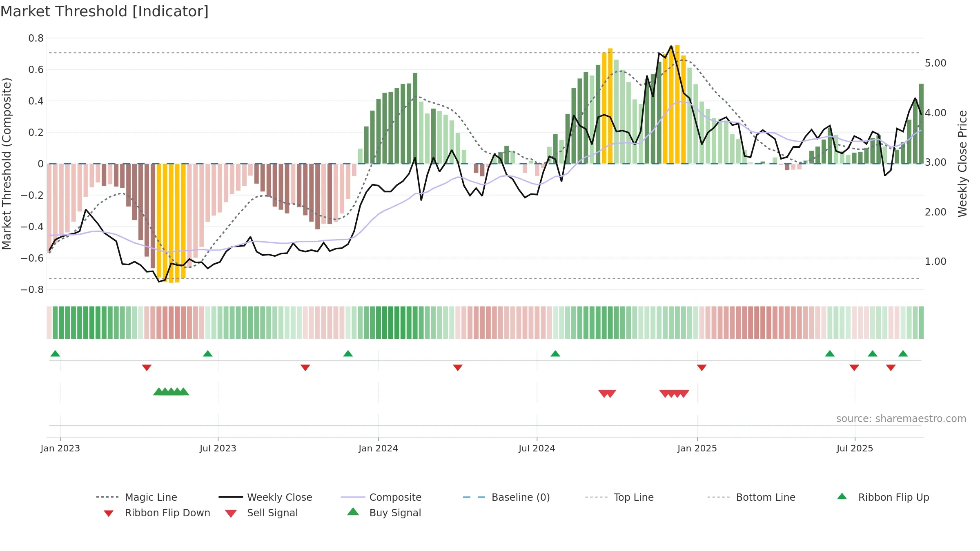Click the 'Market Threshold (Composite)' axis title

pyautogui.click(x=7, y=163)
